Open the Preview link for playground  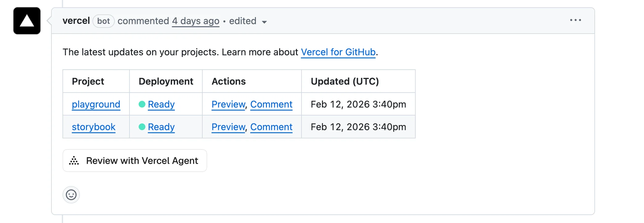point(228,104)
